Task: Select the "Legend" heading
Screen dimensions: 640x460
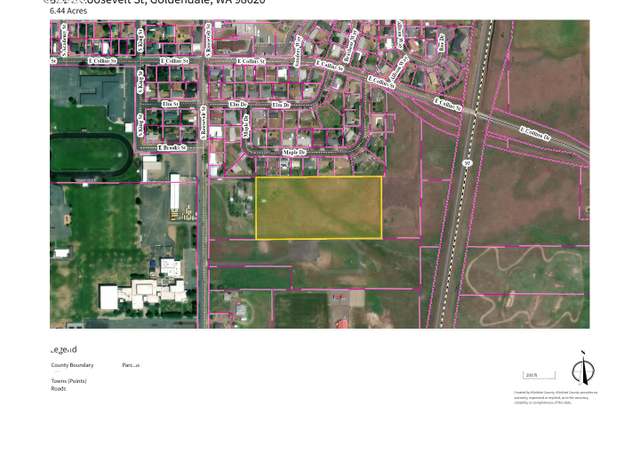Action: click(x=64, y=350)
